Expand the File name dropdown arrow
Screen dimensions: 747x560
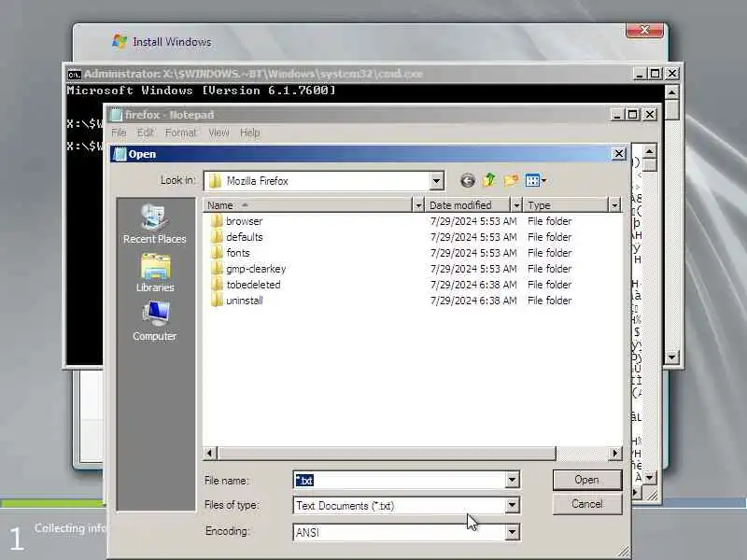(x=512, y=480)
